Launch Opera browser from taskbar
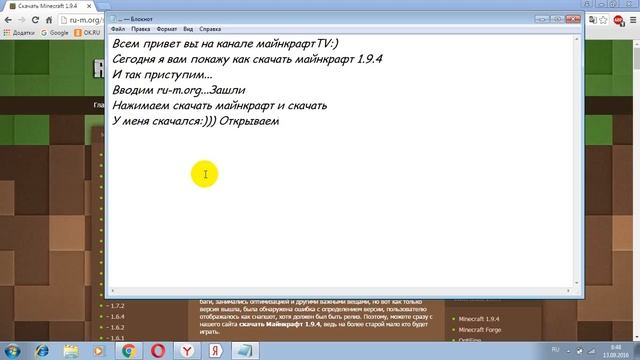Image resolution: width=640 pixels, height=360 pixels. (158, 351)
